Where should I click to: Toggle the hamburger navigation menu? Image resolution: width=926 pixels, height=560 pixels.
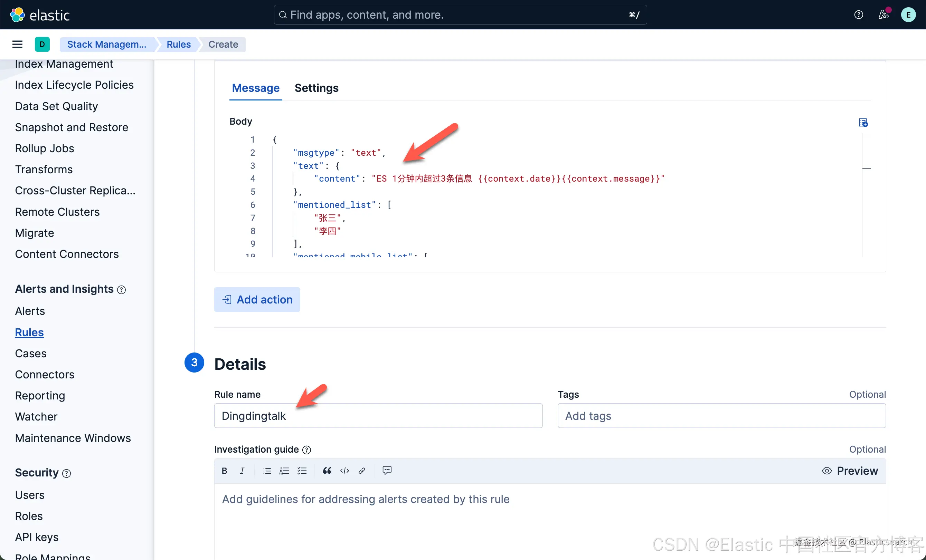[x=17, y=44]
